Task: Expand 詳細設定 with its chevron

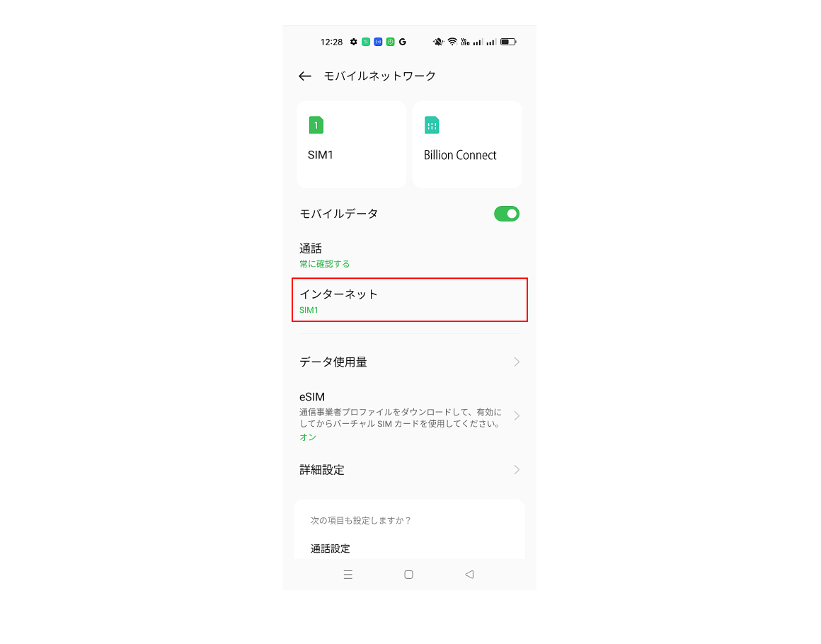Action: [517, 470]
